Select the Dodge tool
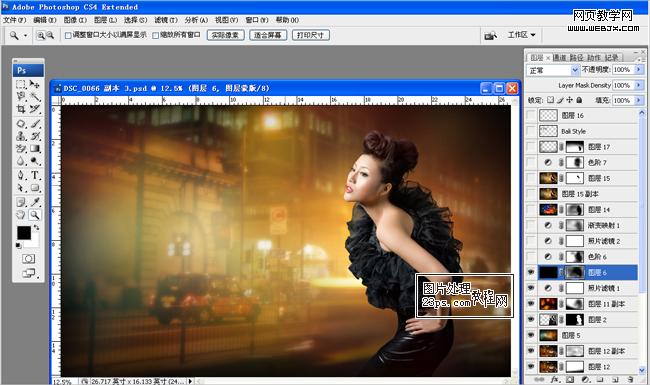Screen dimensions: 650x385 pyautogui.click(x=35, y=161)
